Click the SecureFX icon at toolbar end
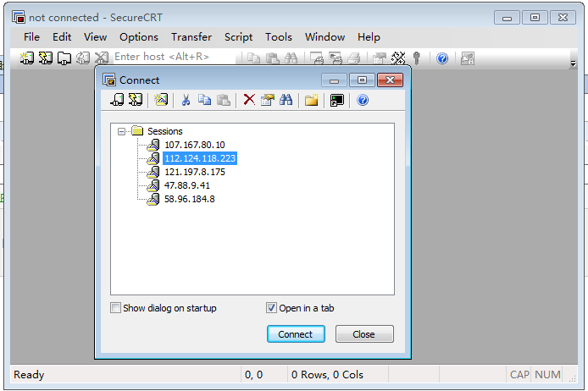The image size is (588, 391). click(x=468, y=58)
